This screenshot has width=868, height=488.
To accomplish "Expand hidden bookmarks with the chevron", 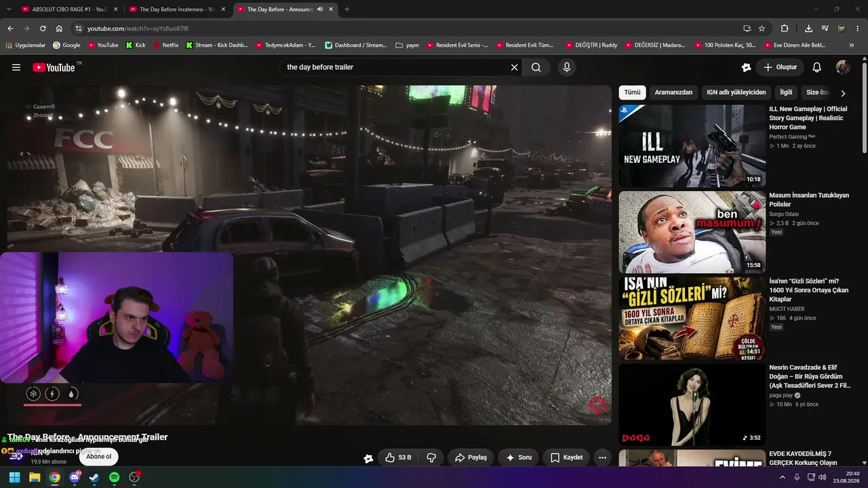I will tap(852, 45).
